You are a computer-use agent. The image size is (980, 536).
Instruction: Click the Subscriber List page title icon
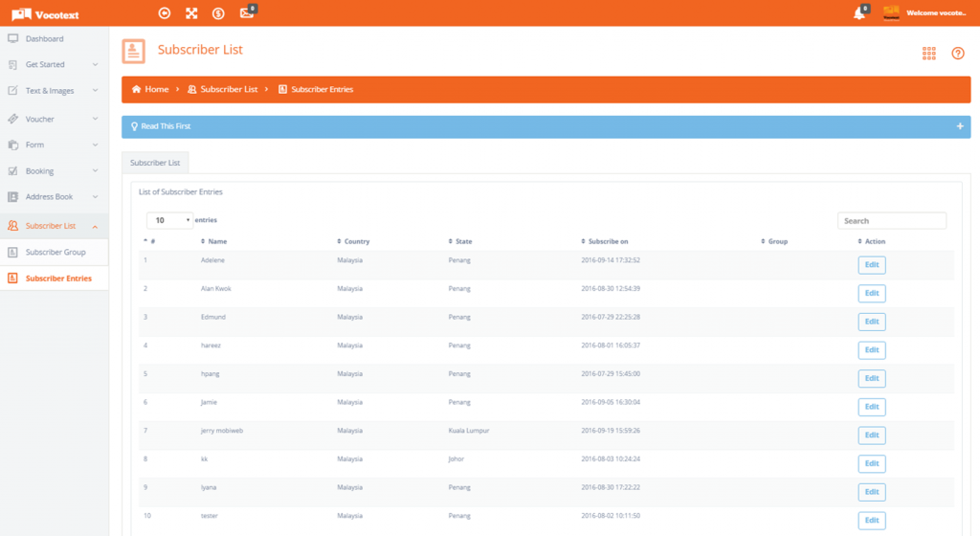(x=133, y=52)
